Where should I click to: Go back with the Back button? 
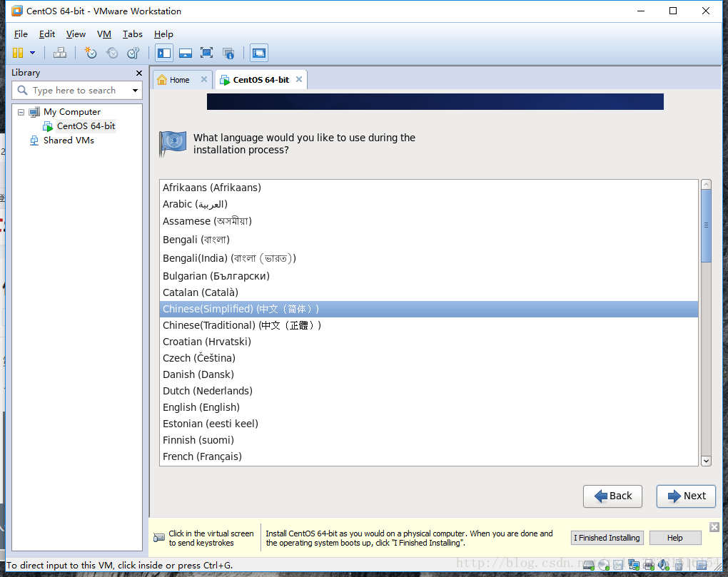point(612,496)
